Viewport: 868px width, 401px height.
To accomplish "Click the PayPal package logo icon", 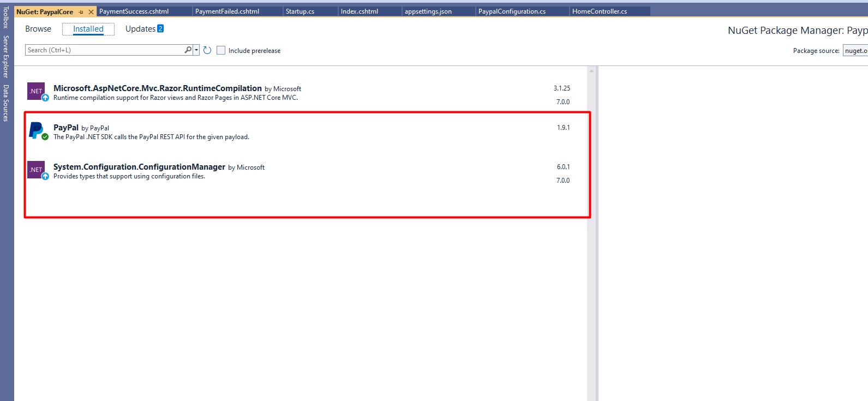I will (36, 130).
